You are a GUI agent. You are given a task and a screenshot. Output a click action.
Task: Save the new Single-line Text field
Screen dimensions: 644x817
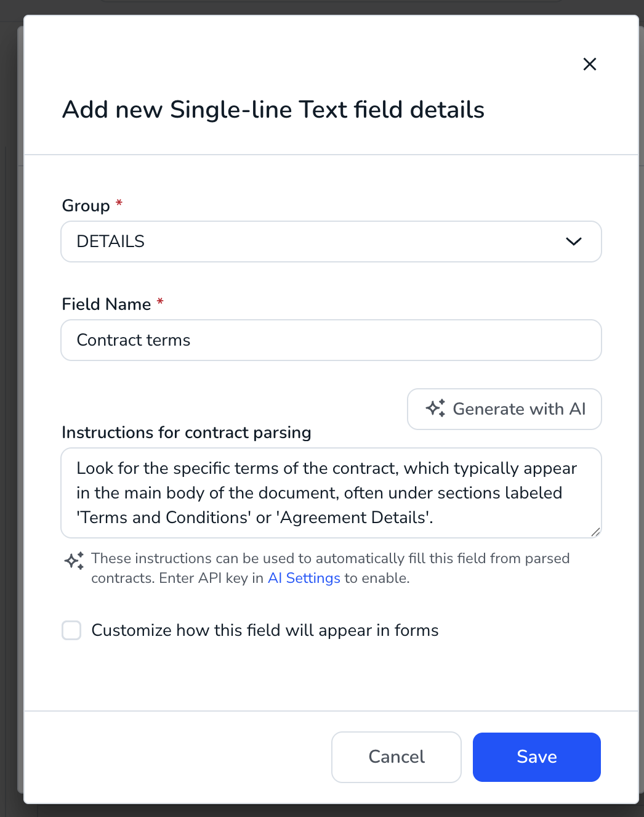click(x=537, y=757)
